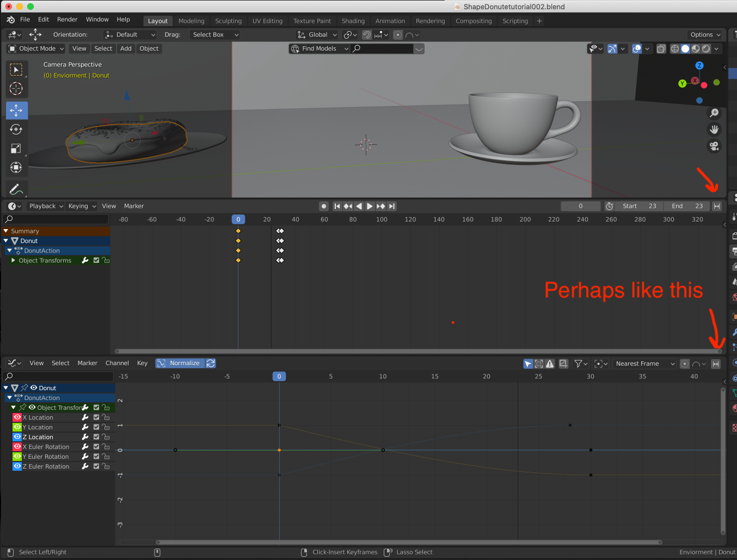Select the Transform tool in viewport toolbar
The image size is (737, 560).
(16, 168)
